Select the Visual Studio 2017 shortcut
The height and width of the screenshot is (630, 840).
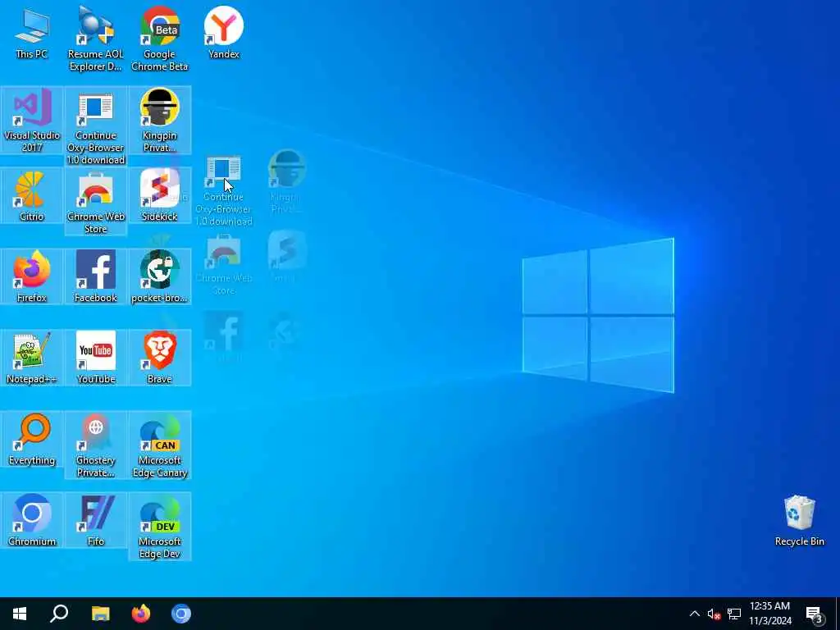pos(32,120)
